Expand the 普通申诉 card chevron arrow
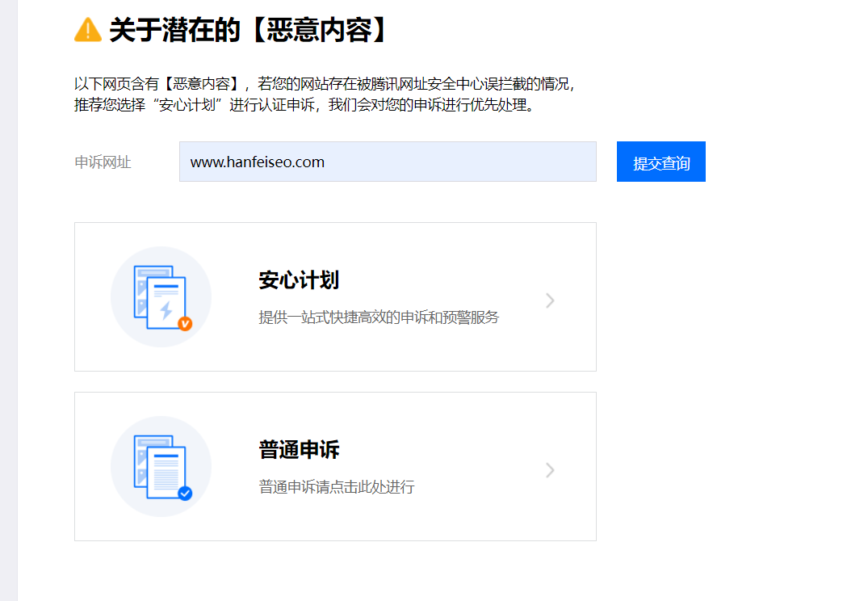This screenshot has height=601, width=868. 550,470
